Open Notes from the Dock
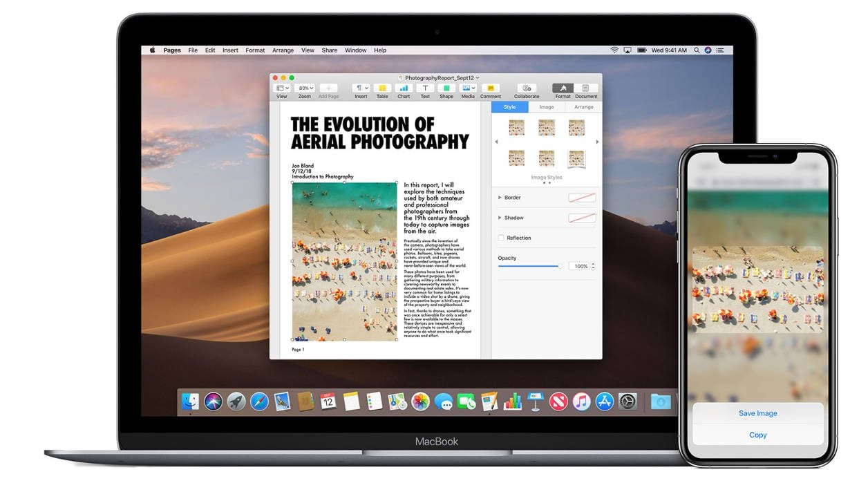The width and height of the screenshot is (868, 501). [x=352, y=401]
